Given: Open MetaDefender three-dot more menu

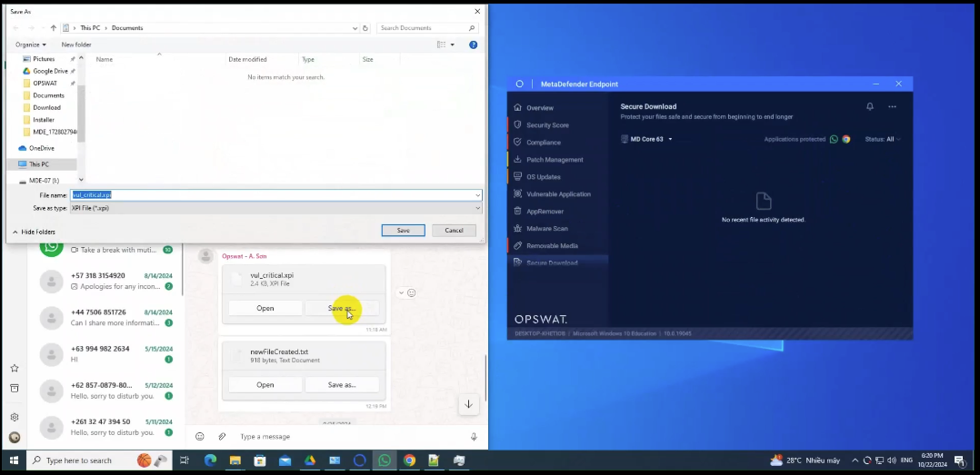Looking at the screenshot, I should 892,107.
